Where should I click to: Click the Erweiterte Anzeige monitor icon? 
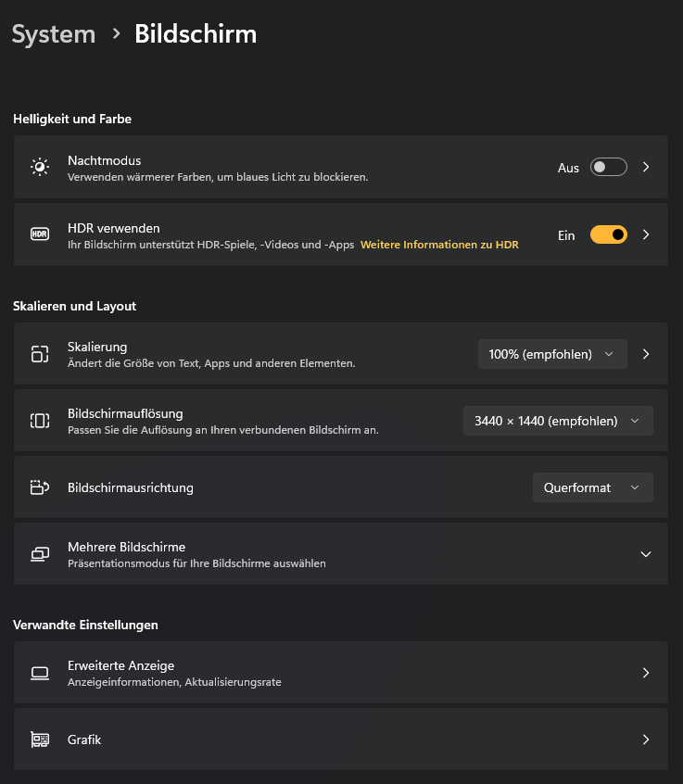tap(39, 673)
